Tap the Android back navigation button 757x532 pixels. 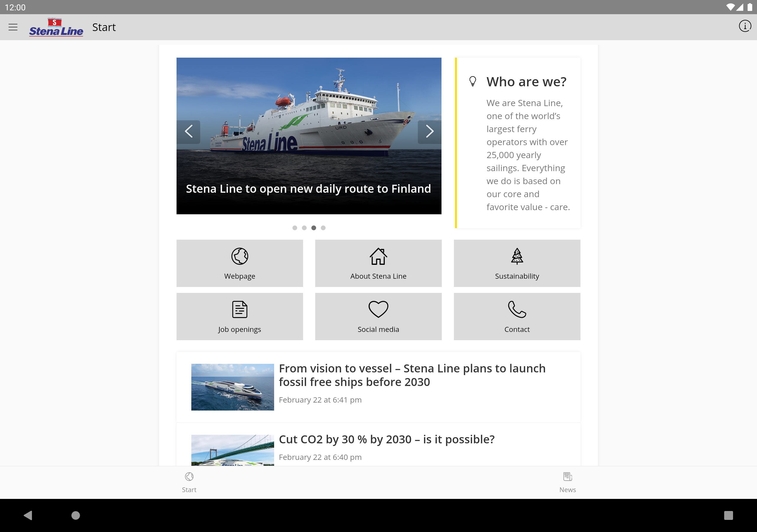coord(28,515)
